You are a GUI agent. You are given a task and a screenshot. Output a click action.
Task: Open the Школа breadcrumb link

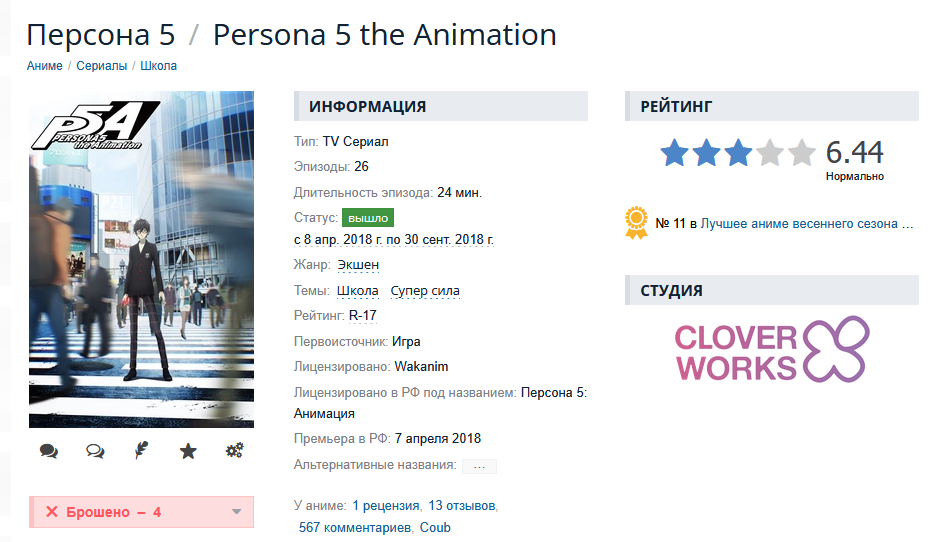click(158, 66)
